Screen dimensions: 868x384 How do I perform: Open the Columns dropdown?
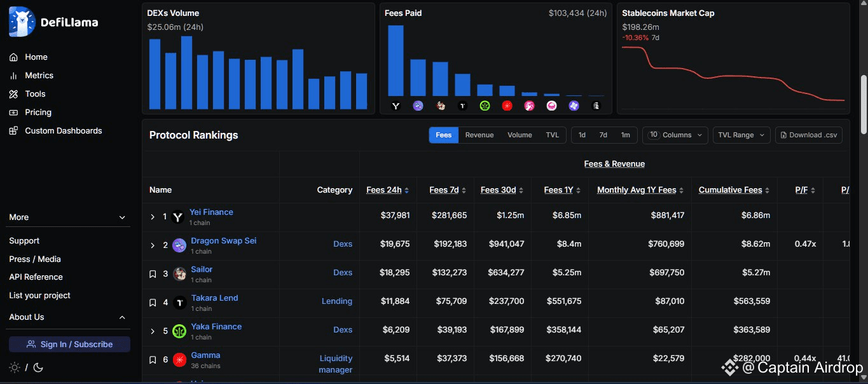point(675,135)
